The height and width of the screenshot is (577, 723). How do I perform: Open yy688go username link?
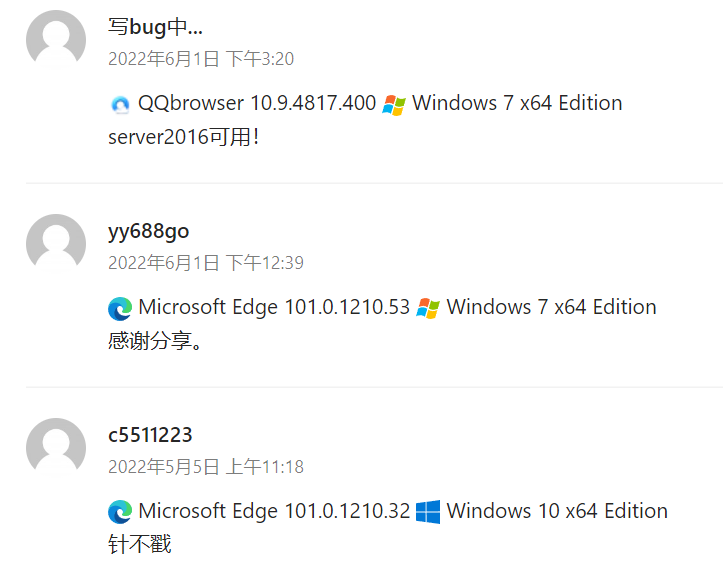coord(148,231)
